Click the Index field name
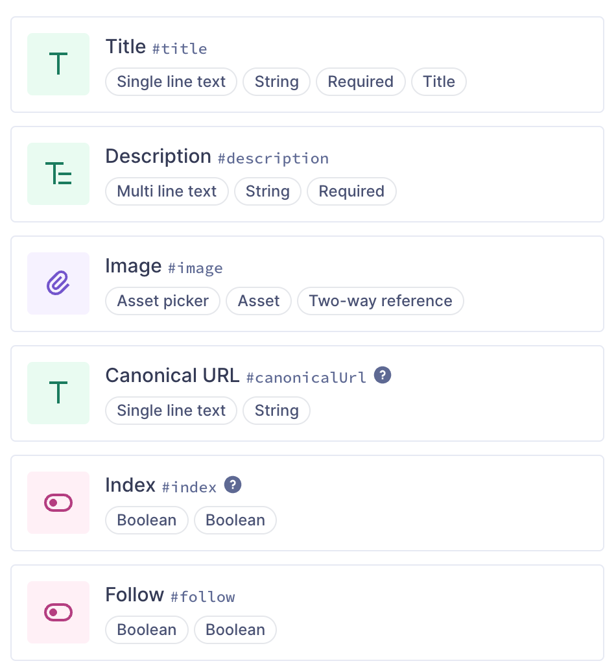 click(130, 486)
